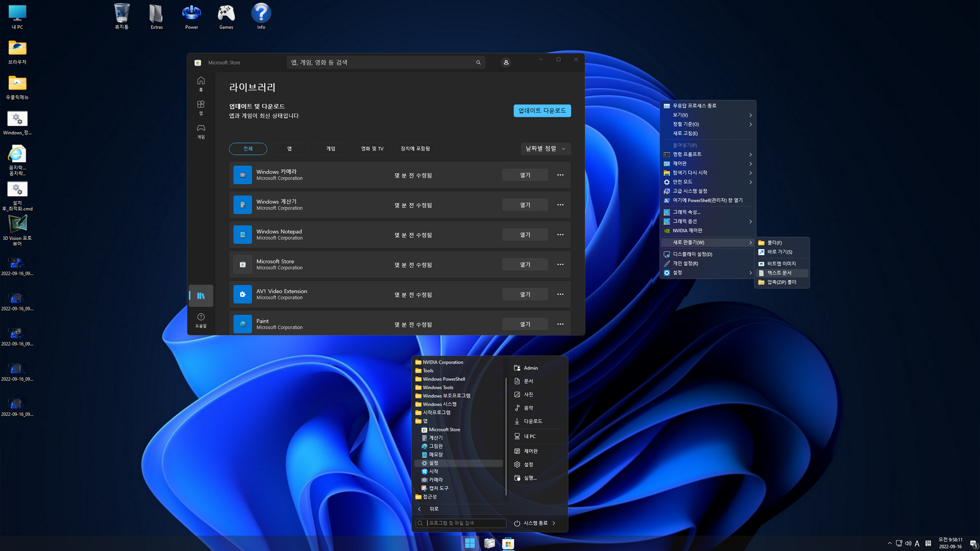This screenshot has height=551, width=980.
Task: Open 날짜별 정렬 sort dropdown
Action: [x=546, y=149]
